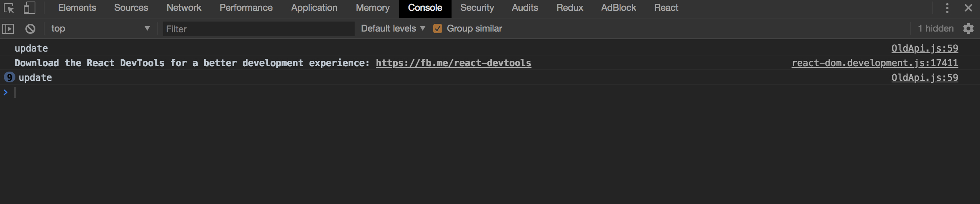The image size is (980, 204).
Task: Close the DevTools panel
Action: tap(968, 8)
